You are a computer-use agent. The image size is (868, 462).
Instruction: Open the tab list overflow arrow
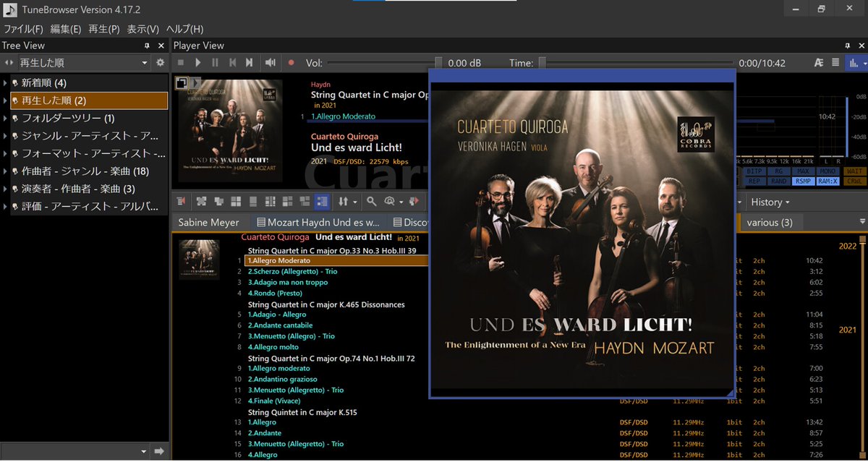(861, 221)
